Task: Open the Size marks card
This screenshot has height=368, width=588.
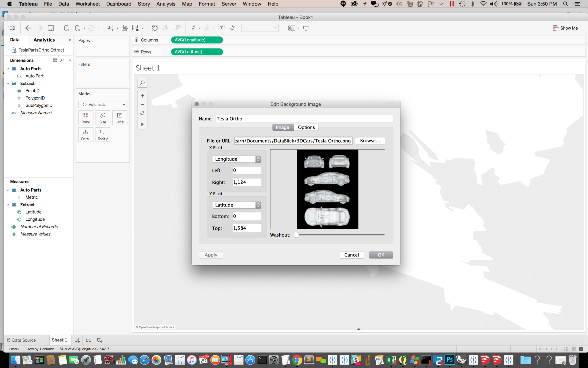Action: (x=103, y=118)
